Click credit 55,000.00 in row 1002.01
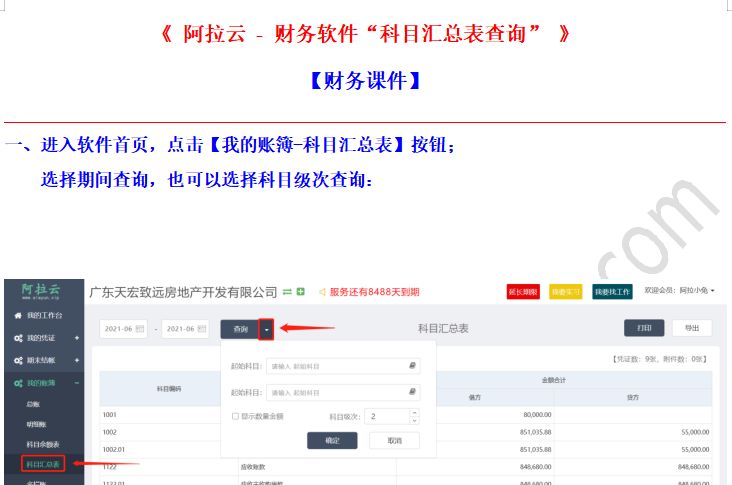This screenshot has width=732, height=485. (x=695, y=450)
